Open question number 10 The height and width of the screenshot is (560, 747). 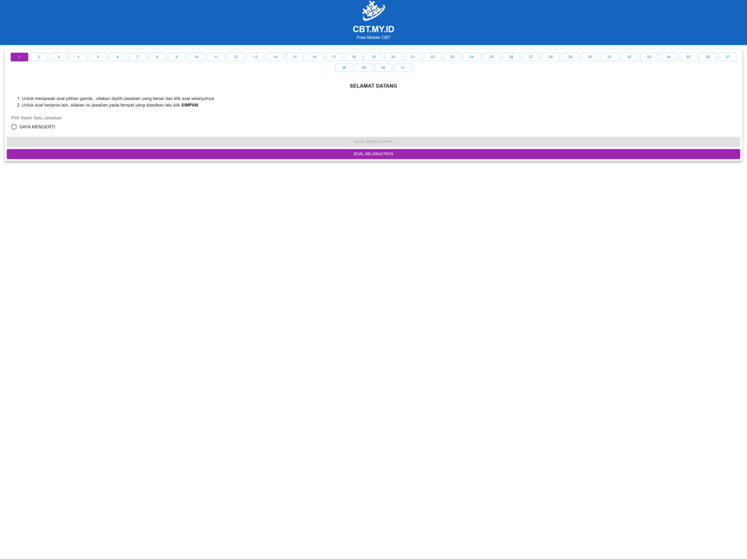[x=196, y=57]
